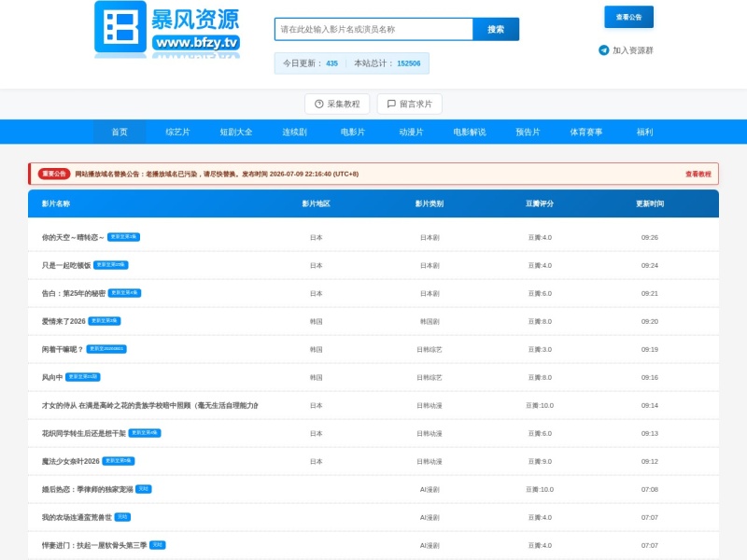The image size is (747, 560).
Task: Go to the 预告片 category
Action: (x=528, y=132)
